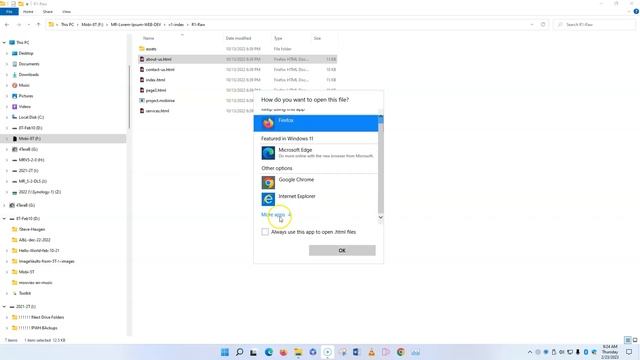Open Pictures in the navigation pane
The image size is (640, 360).
tap(26, 96)
